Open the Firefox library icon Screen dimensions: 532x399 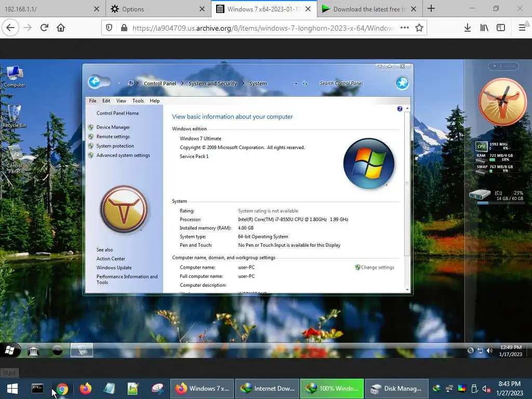click(484, 28)
